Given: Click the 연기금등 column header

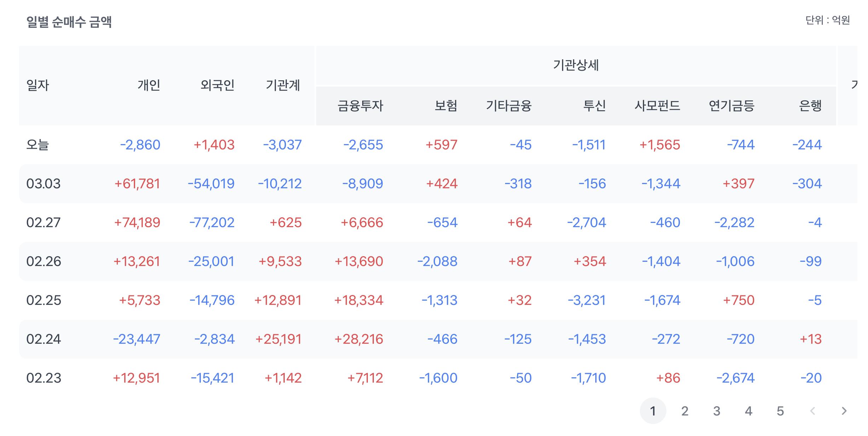Looking at the screenshot, I should point(731,106).
